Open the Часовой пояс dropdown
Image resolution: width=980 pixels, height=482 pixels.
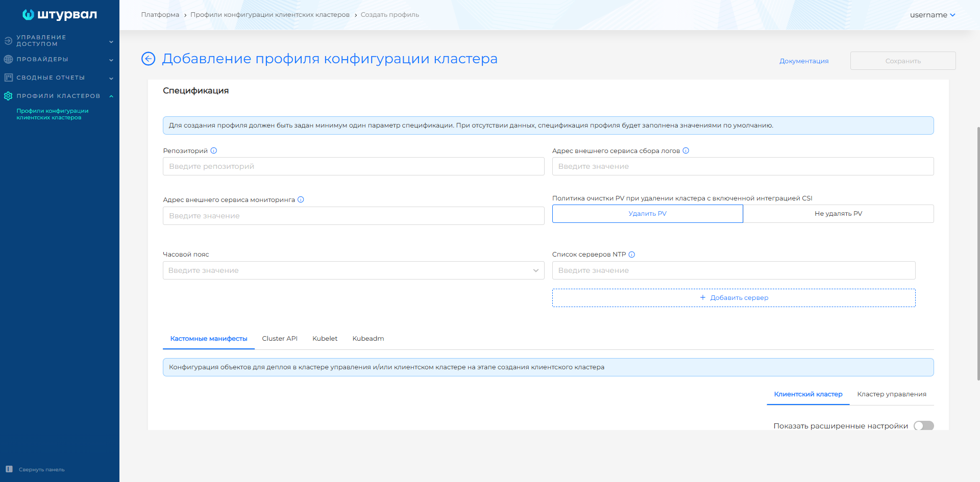click(x=354, y=270)
